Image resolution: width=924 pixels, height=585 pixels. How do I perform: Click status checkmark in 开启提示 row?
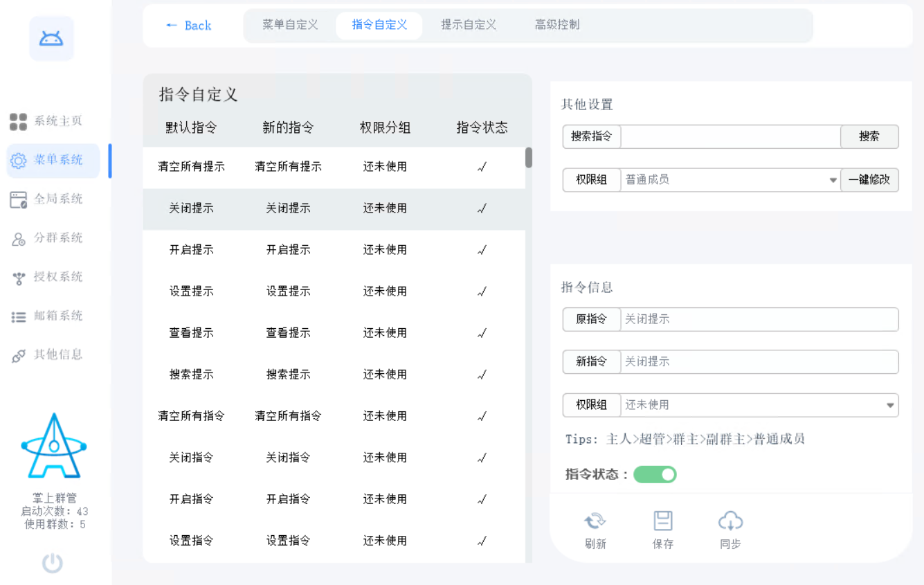click(x=482, y=250)
